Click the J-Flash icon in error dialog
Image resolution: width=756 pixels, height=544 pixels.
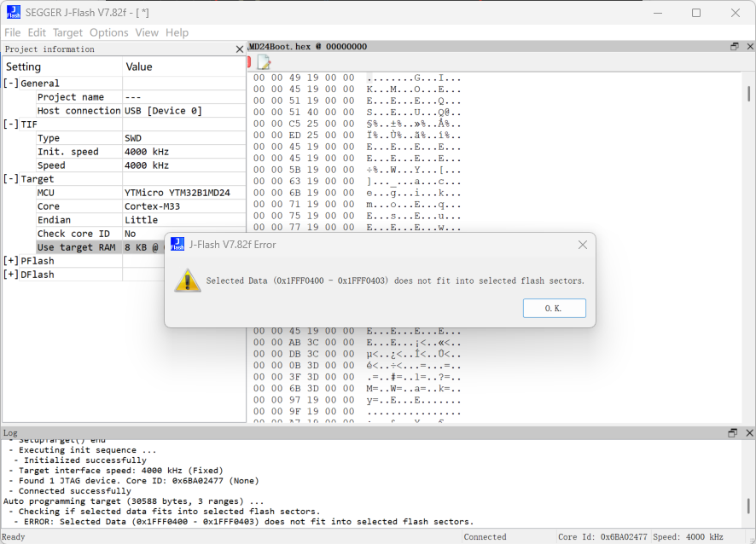click(177, 245)
